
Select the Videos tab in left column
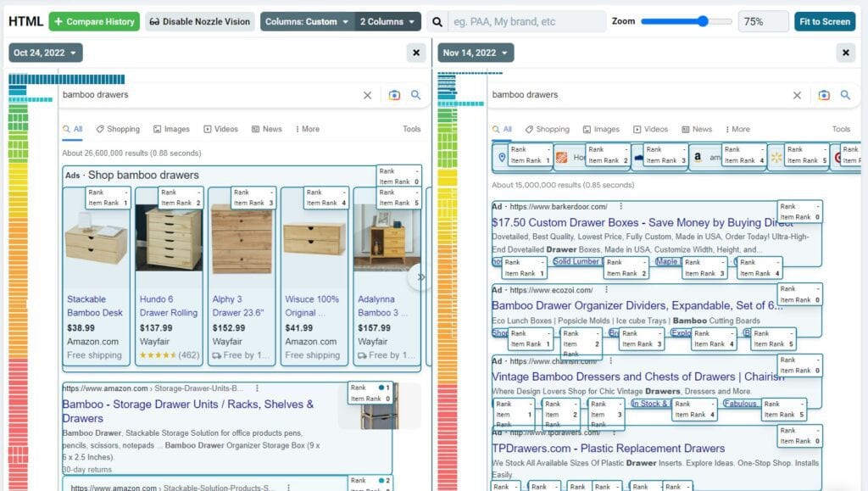(x=221, y=129)
